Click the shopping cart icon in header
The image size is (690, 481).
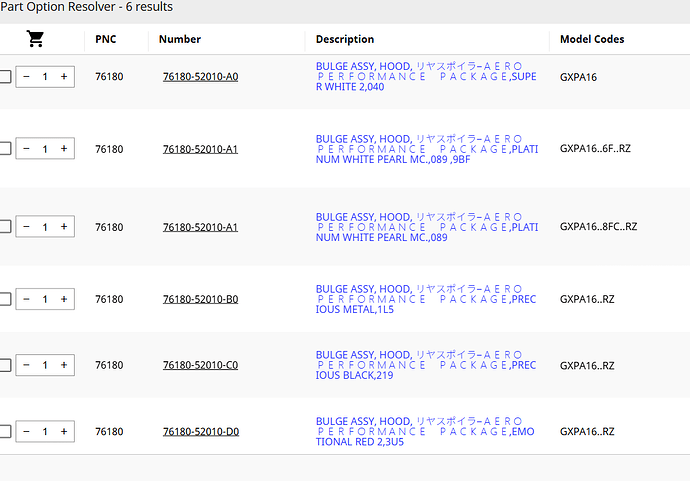point(35,39)
